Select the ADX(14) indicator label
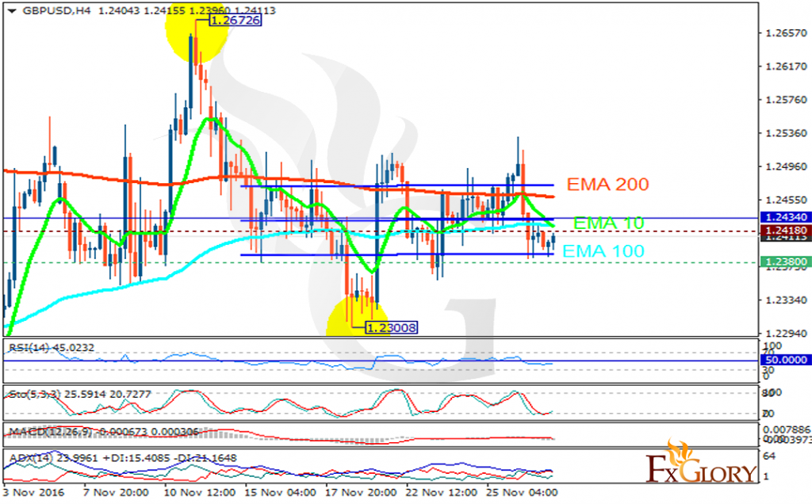Screen dimensions: 812x504 (x=123, y=458)
